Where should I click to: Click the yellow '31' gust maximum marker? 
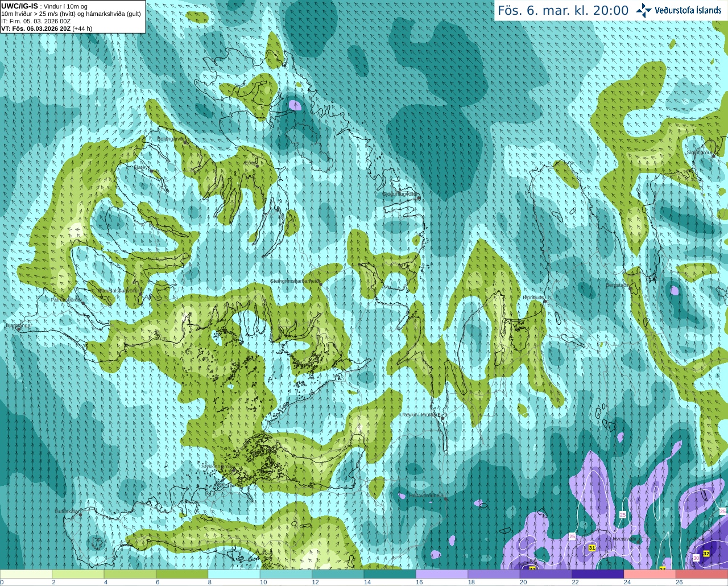pos(592,548)
